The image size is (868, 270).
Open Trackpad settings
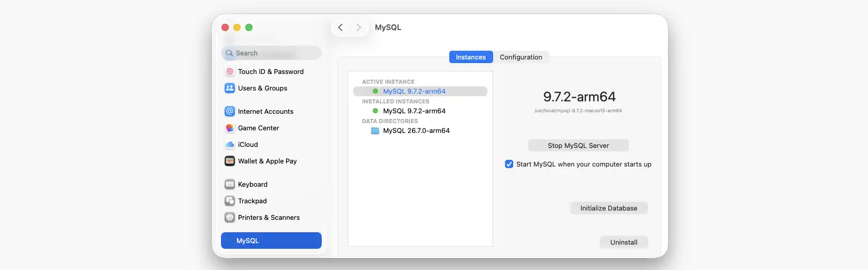[271, 201]
